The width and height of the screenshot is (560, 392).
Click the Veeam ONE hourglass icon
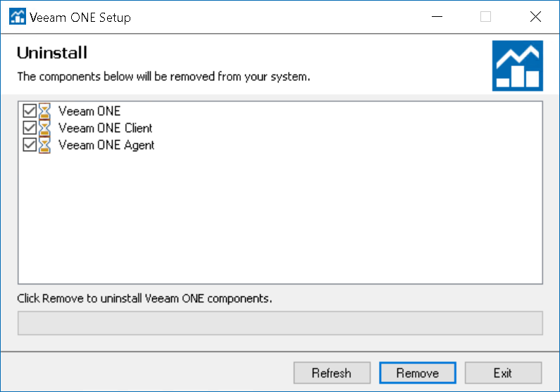point(44,111)
